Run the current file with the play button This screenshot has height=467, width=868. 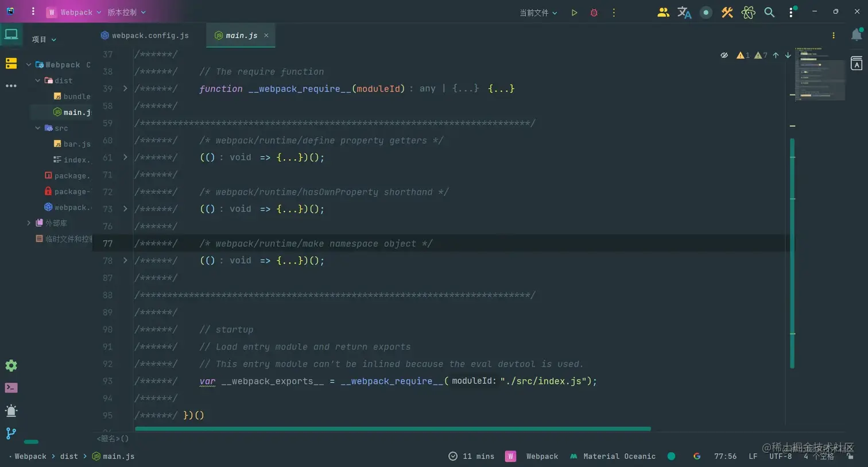pyautogui.click(x=574, y=13)
